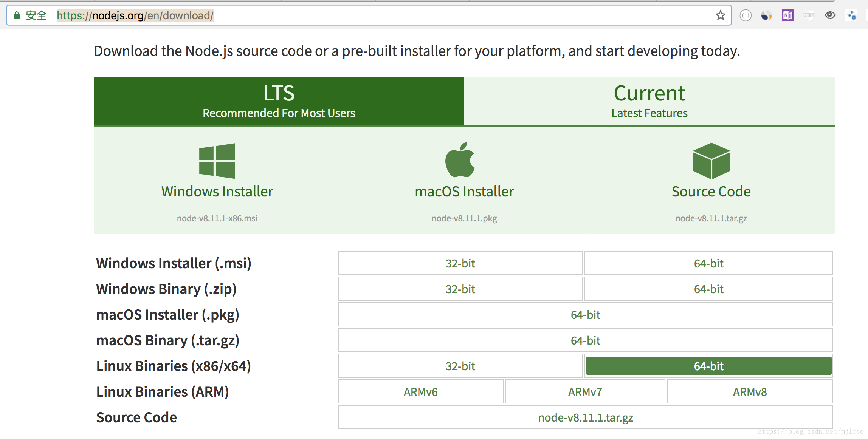Switch to the LTS tab
868x439 pixels.
coord(279,101)
